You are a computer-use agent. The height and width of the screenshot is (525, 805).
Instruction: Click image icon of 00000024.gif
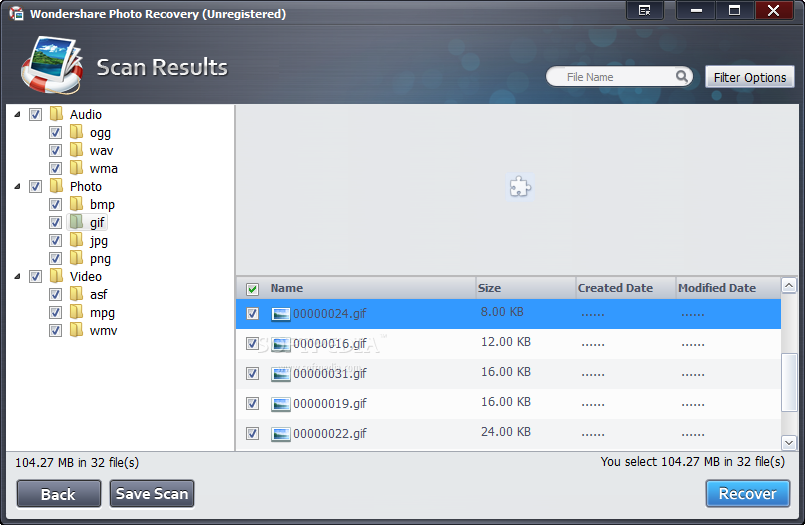(281, 314)
